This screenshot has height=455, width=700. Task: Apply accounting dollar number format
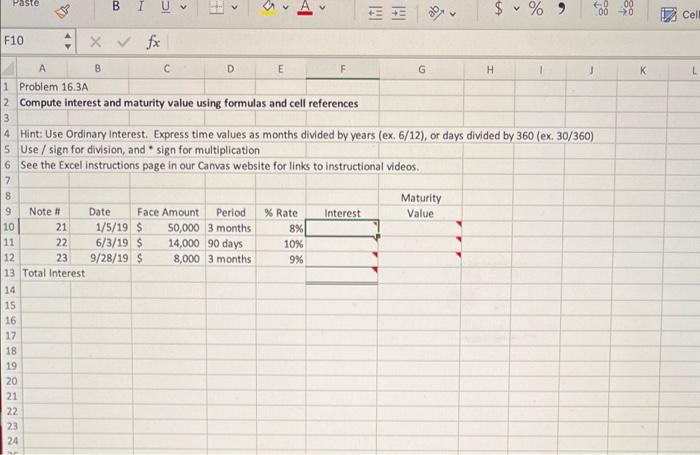[499, 8]
